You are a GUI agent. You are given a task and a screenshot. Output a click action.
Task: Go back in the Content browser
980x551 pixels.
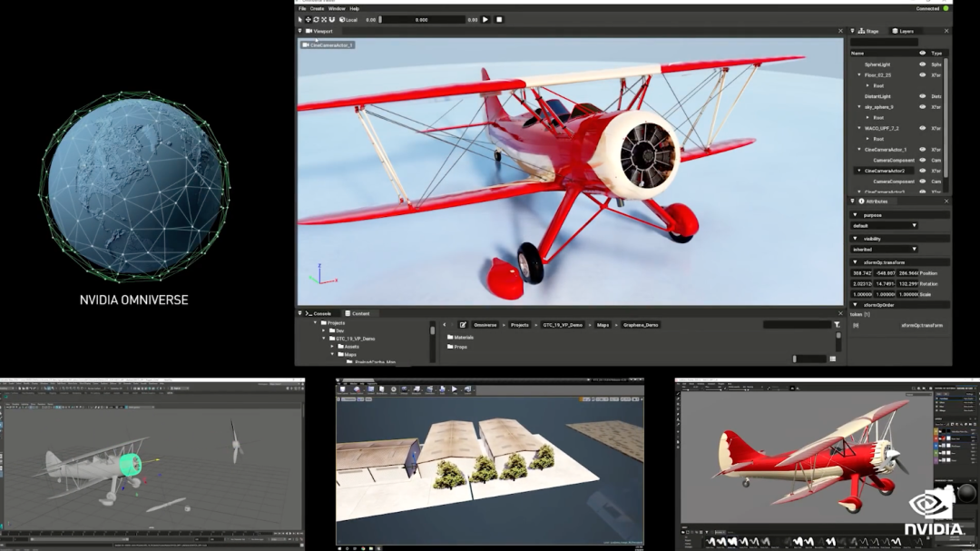click(445, 325)
